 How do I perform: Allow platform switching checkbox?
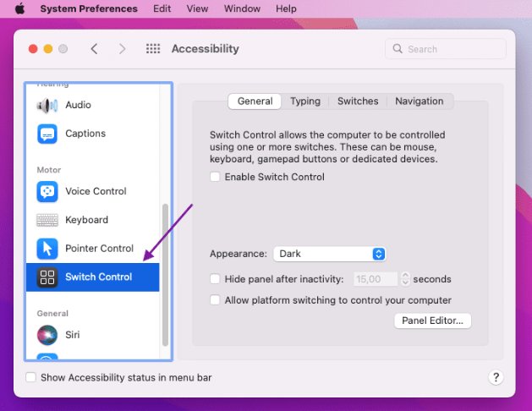[215, 299]
